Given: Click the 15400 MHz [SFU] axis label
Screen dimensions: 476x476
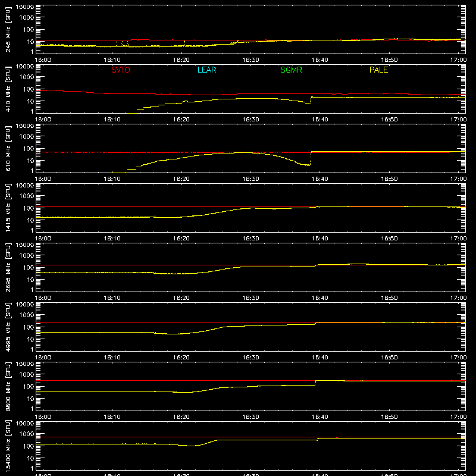Looking at the screenshot, I should [x=8, y=446].
